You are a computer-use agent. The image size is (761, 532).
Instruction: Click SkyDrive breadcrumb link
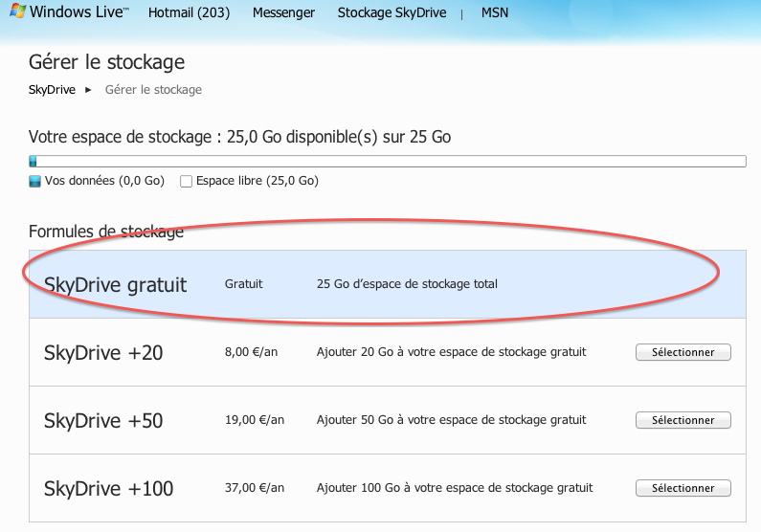pos(52,90)
